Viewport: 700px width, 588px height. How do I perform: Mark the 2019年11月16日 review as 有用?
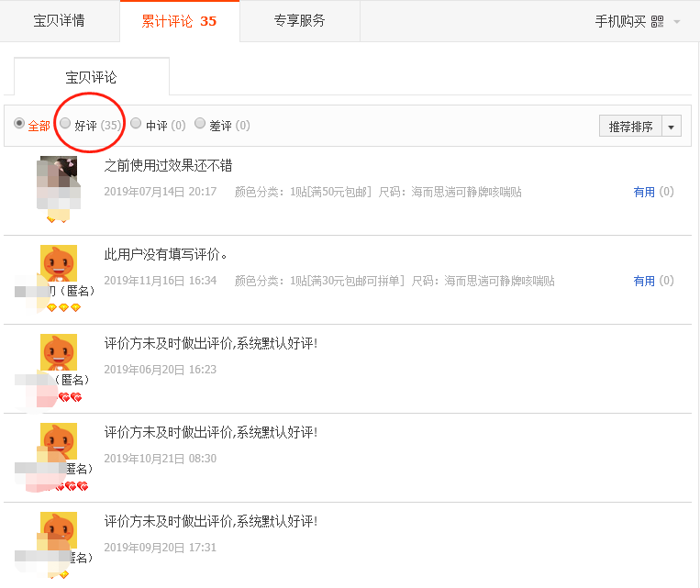[644, 281]
